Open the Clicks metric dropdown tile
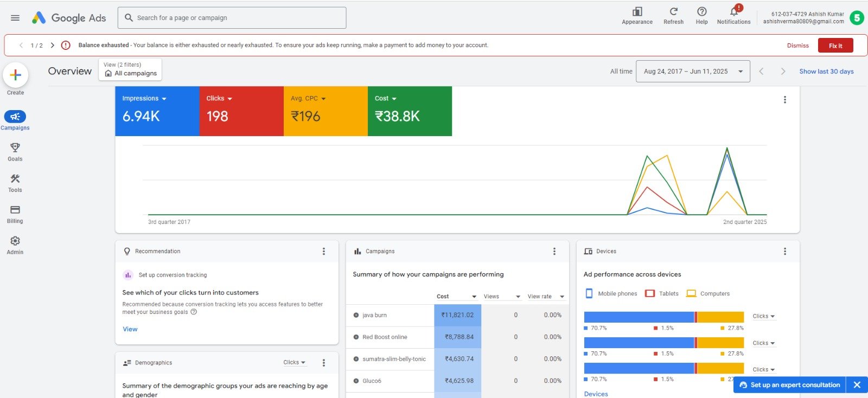The image size is (868, 398). pos(219,99)
